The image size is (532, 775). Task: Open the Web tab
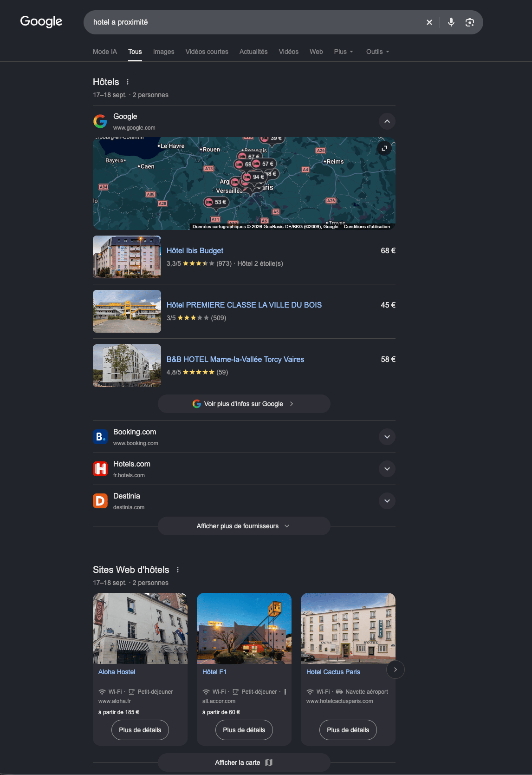316,52
